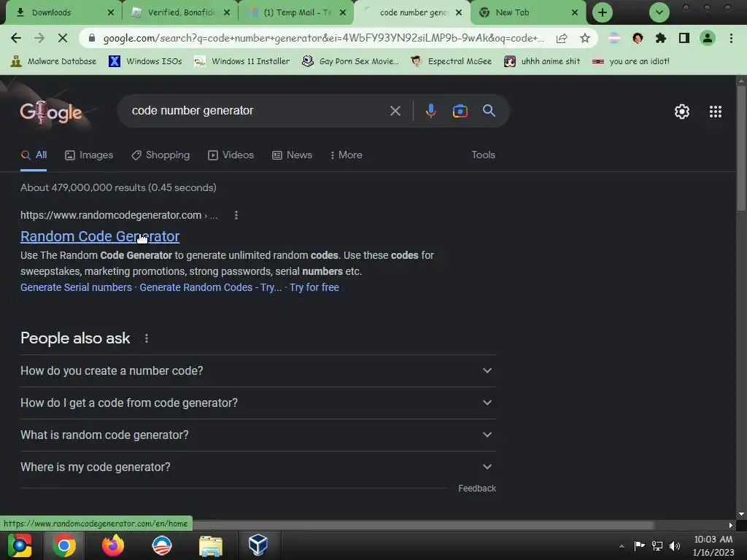
Task: Click the Feedback link
Action: tap(477, 489)
